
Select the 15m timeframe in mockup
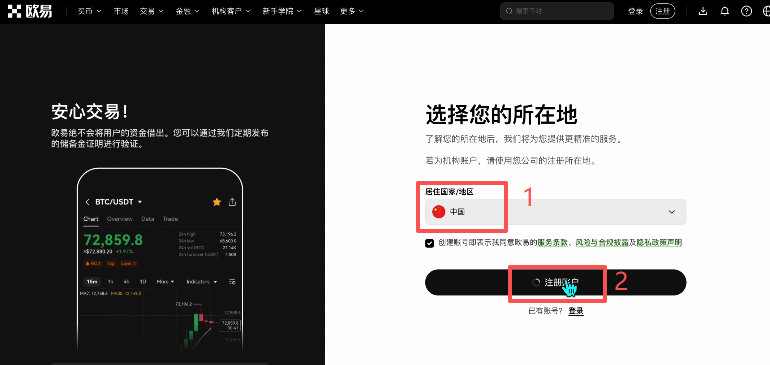tap(91, 281)
